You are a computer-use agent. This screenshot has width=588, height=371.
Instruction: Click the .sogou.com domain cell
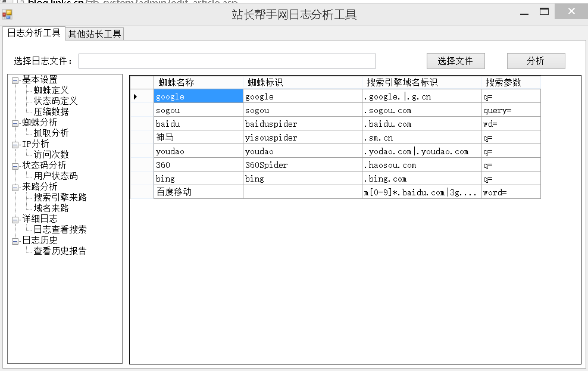click(x=421, y=110)
